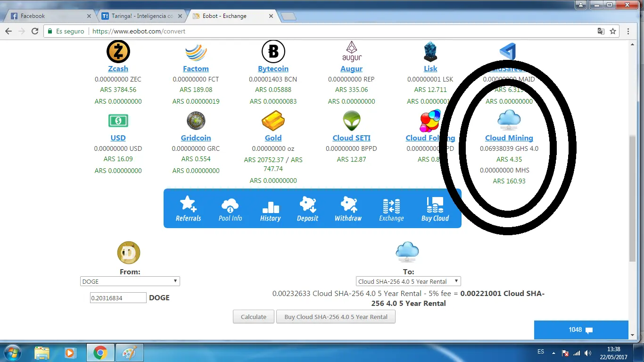Image resolution: width=644 pixels, height=362 pixels.
Task: Click the Cloud Mining cloud icon
Action: (x=509, y=120)
